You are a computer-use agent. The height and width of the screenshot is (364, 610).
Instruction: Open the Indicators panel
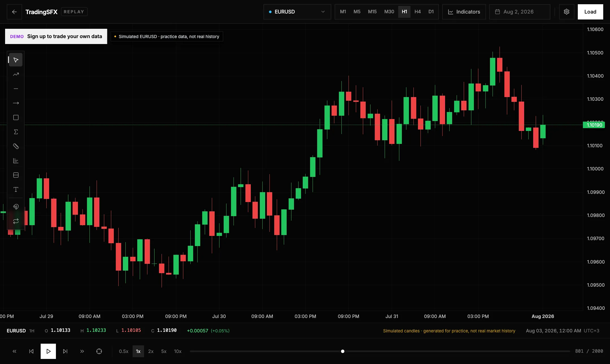464,12
